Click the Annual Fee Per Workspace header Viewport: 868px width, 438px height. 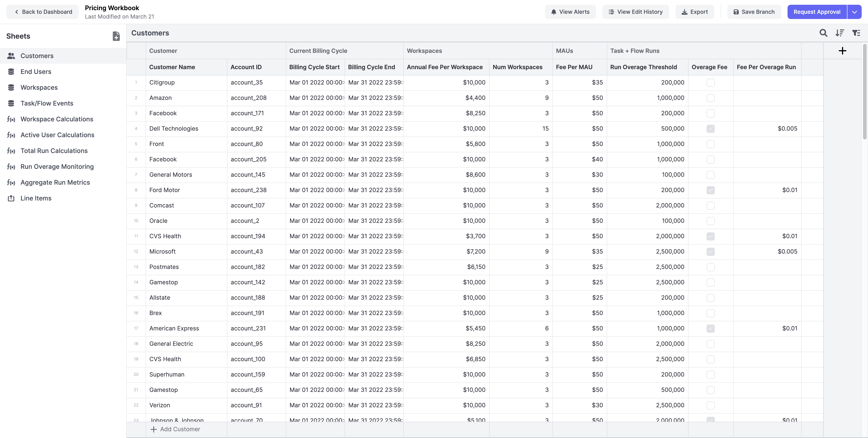(x=446, y=67)
